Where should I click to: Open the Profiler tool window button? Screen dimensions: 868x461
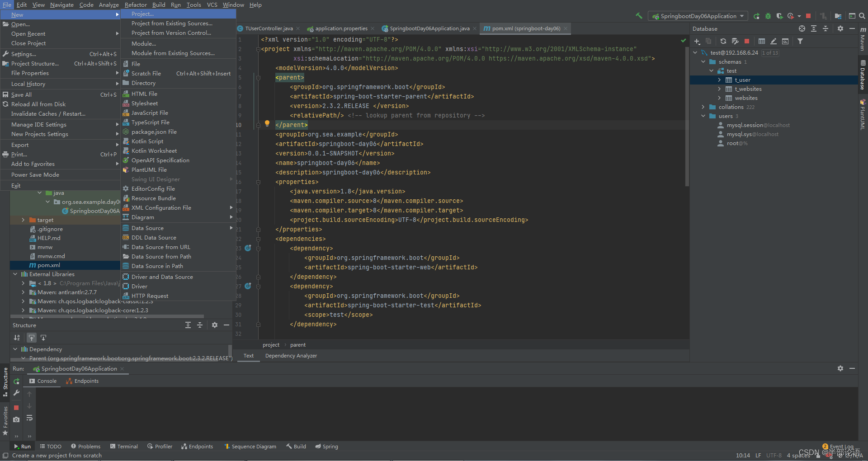(x=160, y=447)
